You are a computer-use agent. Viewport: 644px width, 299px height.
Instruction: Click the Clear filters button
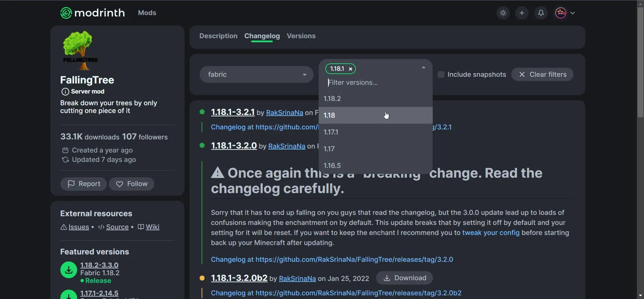[542, 75]
